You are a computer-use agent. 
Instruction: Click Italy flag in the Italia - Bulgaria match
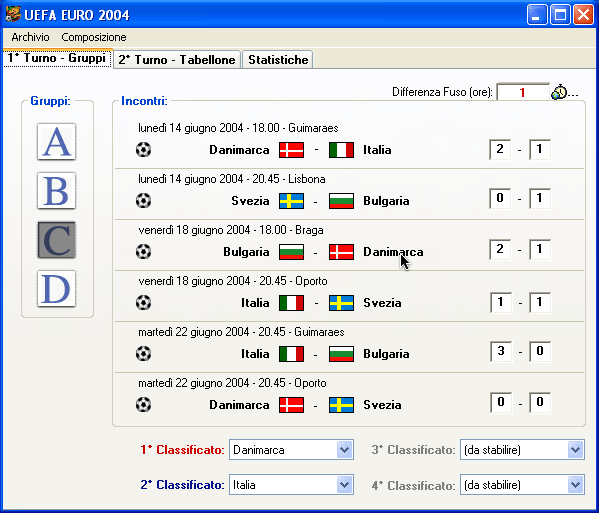291,354
